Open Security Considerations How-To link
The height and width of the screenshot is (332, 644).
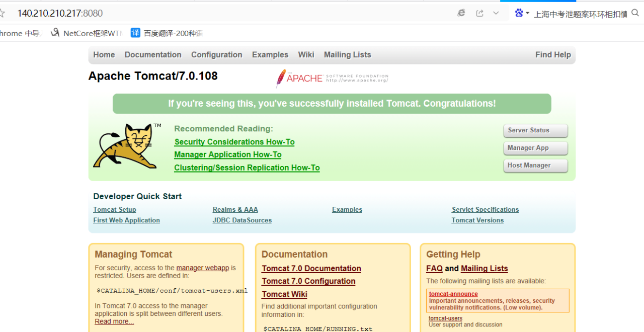(x=234, y=142)
